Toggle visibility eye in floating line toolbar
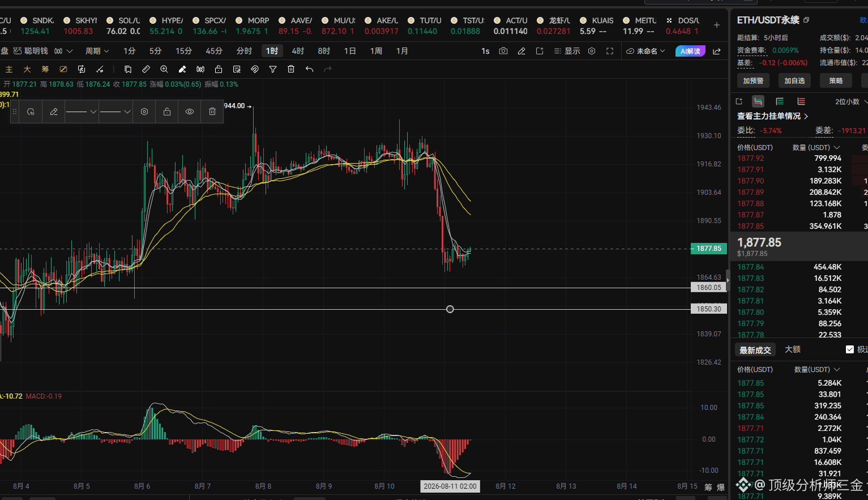The width and height of the screenshot is (868, 500). click(x=190, y=112)
